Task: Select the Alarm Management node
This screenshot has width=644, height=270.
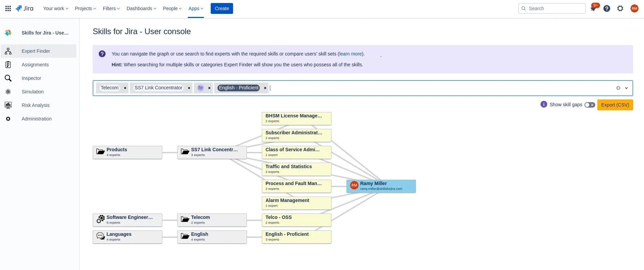Action: tap(296, 203)
